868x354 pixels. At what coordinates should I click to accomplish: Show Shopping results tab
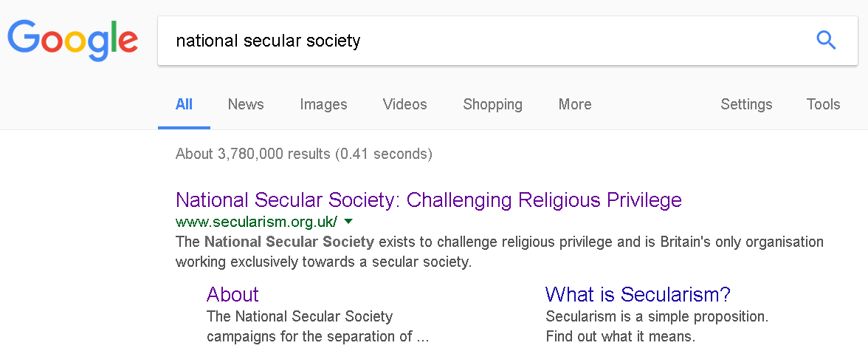pyautogui.click(x=492, y=104)
